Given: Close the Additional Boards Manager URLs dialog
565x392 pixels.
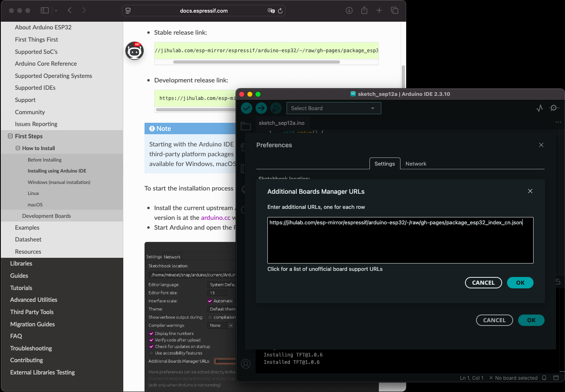Looking at the screenshot, I should (x=530, y=191).
